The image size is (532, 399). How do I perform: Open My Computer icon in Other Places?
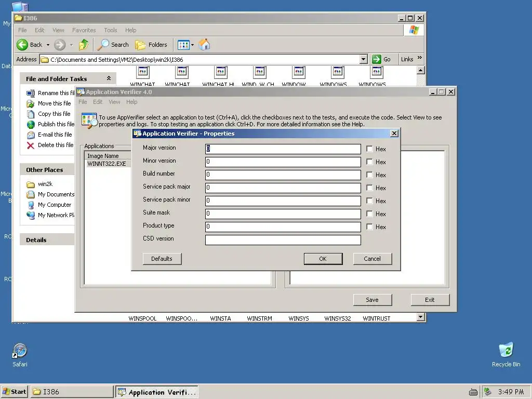point(31,205)
